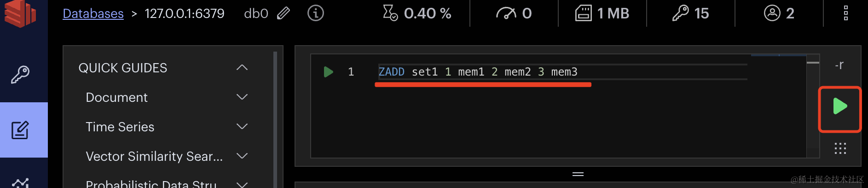Click the pencil icon next to db0

(284, 13)
